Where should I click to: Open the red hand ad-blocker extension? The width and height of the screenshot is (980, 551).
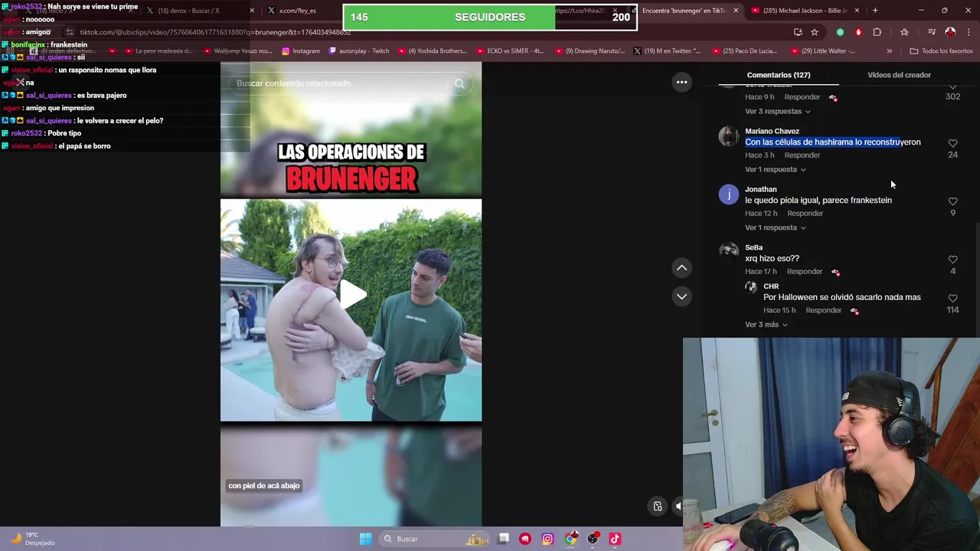click(858, 32)
